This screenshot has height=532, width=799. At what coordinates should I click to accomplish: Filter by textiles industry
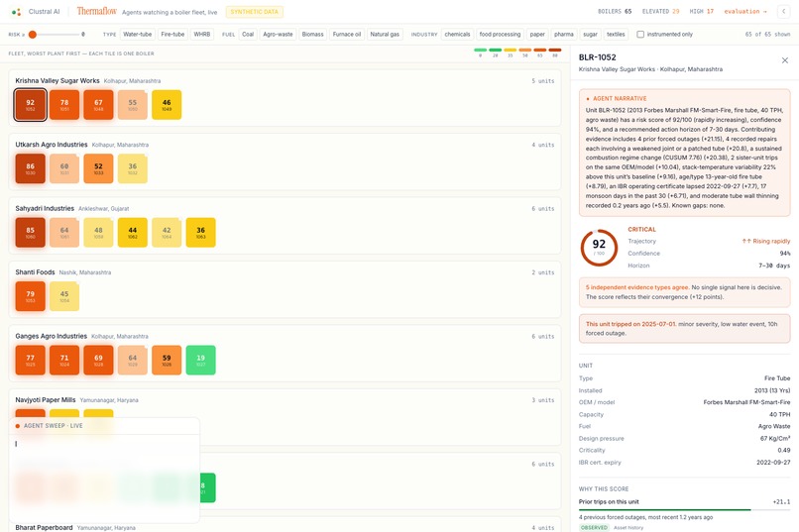pyautogui.click(x=616, y=35)
